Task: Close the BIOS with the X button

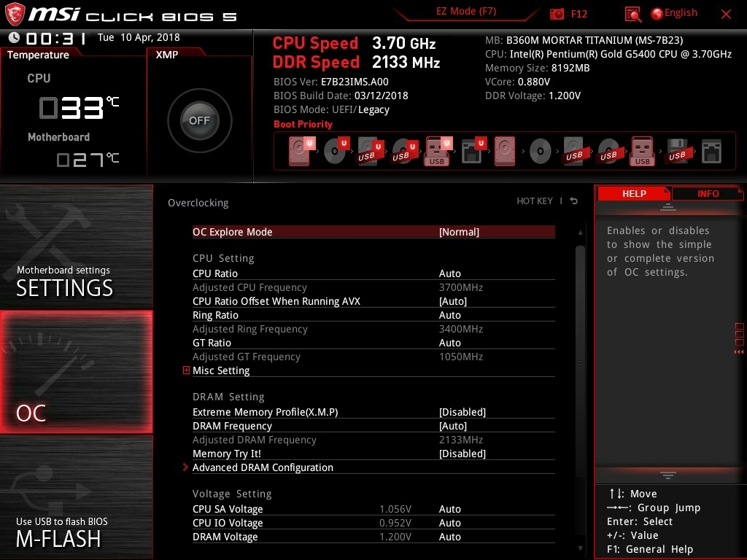Action: coord(726,15)
